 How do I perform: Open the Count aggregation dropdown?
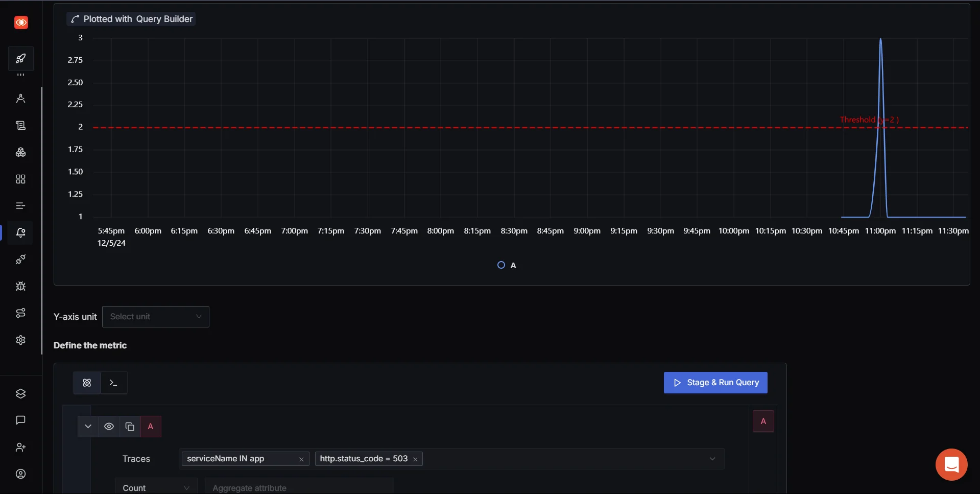[x=155, y=488]
